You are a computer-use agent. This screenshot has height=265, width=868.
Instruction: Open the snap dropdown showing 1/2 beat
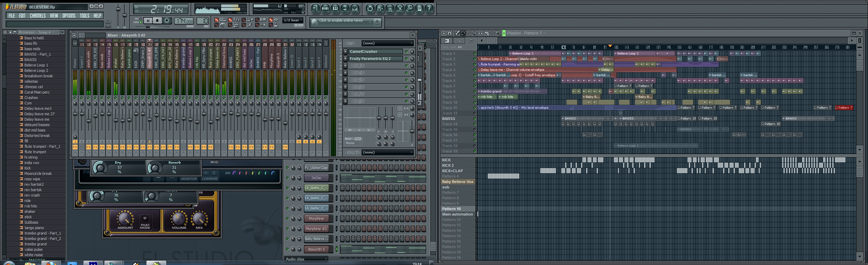click(x=293, y=20)
